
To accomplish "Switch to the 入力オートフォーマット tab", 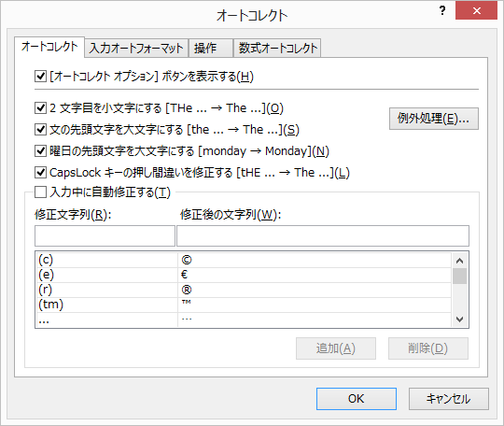I will click(x=136, y=49).
